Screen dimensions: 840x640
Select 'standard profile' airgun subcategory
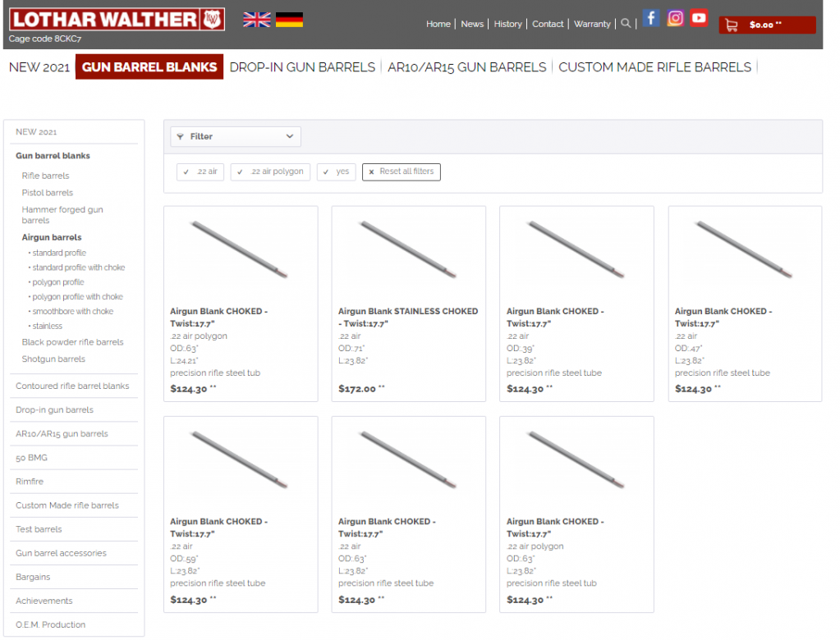click(x=59, y=253)
